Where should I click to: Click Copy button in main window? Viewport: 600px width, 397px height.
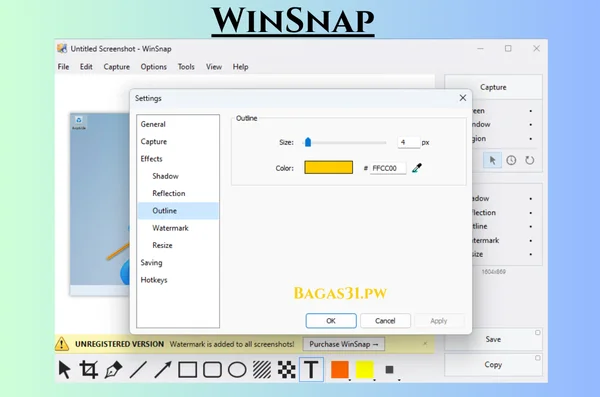[493, 364]
